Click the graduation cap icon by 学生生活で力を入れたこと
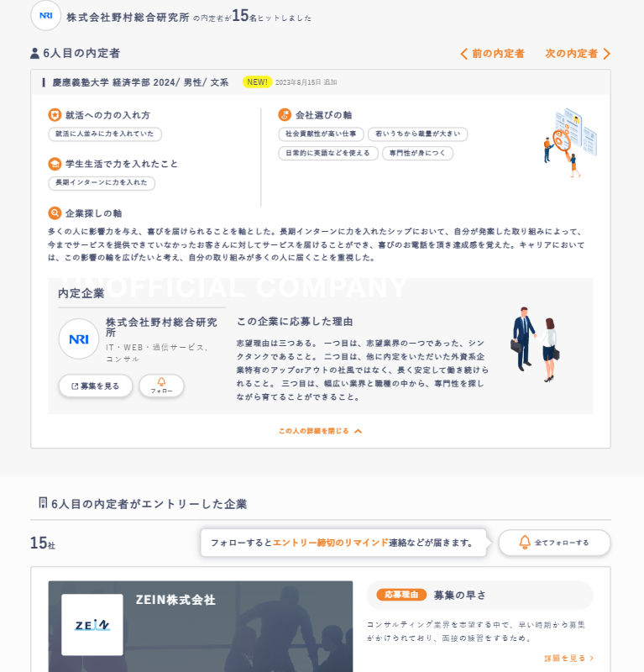The height and width of the screenshot is (672, 644). point(55,164)
